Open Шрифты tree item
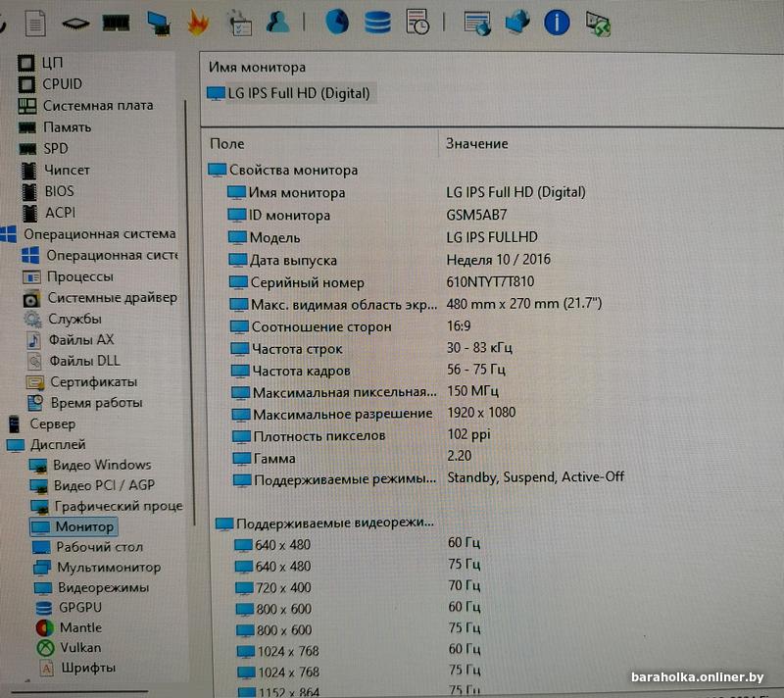 [77, 668]
